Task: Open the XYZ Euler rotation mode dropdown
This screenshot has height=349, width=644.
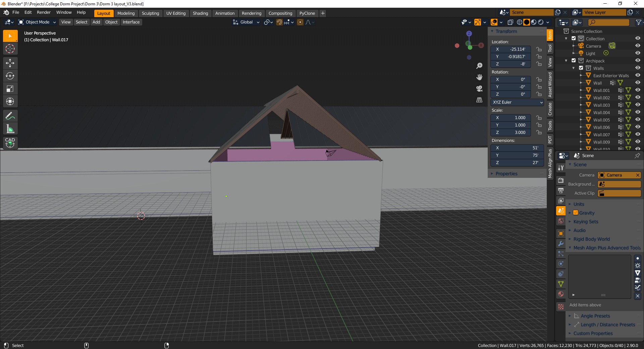Action: 517,102
